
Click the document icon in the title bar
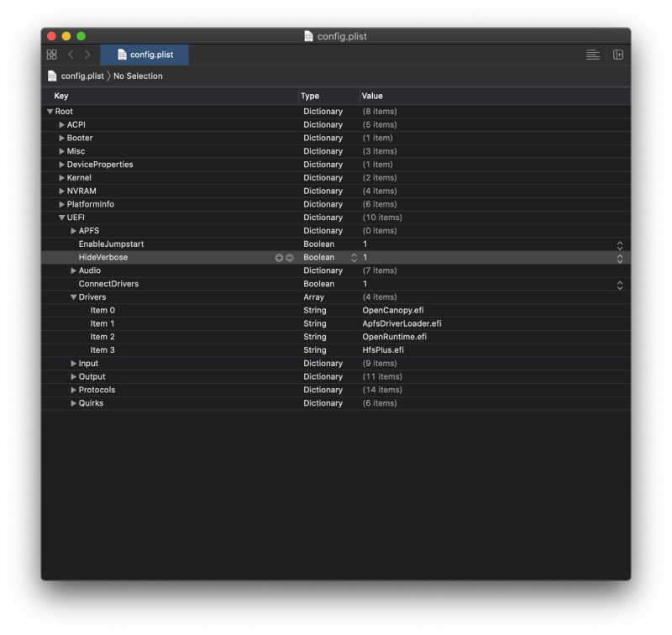coord(308,36)
